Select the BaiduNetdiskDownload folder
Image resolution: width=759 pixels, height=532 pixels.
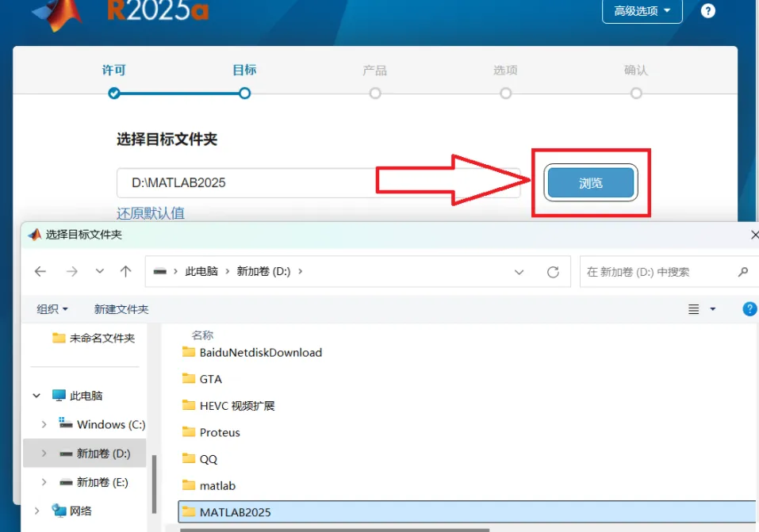click(x=251, y=352)
